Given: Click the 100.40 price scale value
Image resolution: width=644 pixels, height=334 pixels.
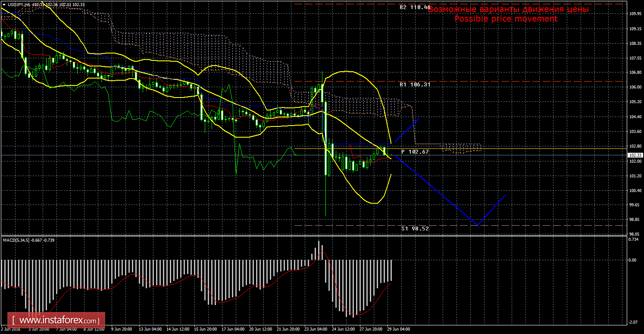Looking at the screenshot, I should tap(633, 190).
